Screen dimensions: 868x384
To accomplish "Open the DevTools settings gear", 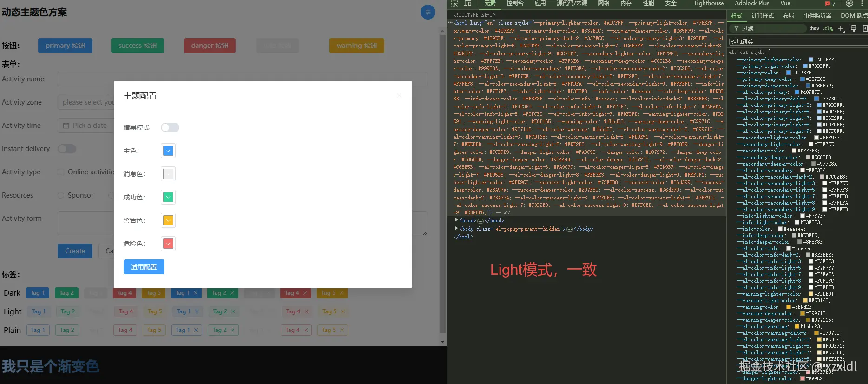I will pyautogui.click(x=849, y=3).
